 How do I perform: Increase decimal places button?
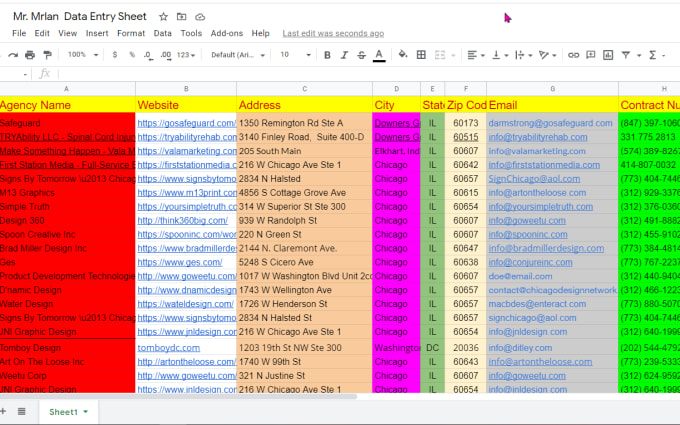pyautogui.click(x=166, y=55)
